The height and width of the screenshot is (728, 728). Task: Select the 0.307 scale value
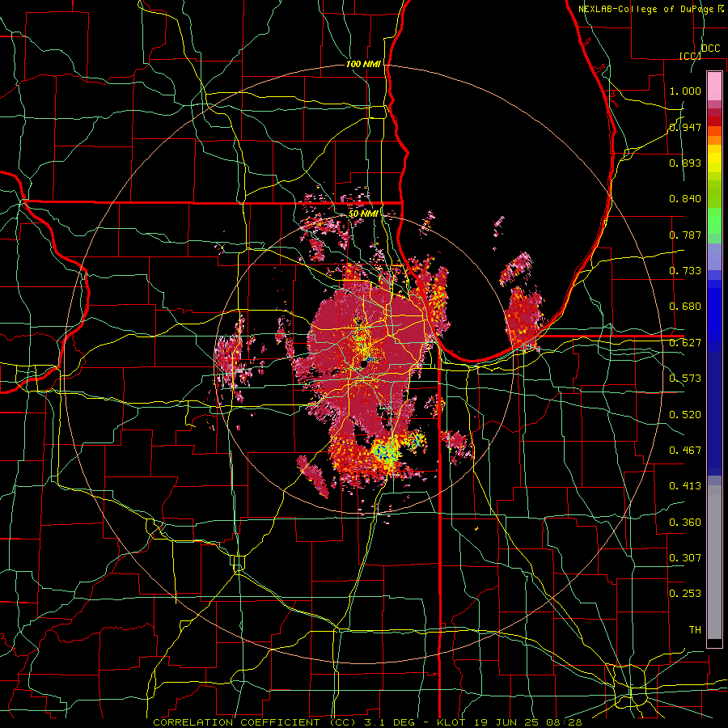pyautogui.click(x=685, y=558)
